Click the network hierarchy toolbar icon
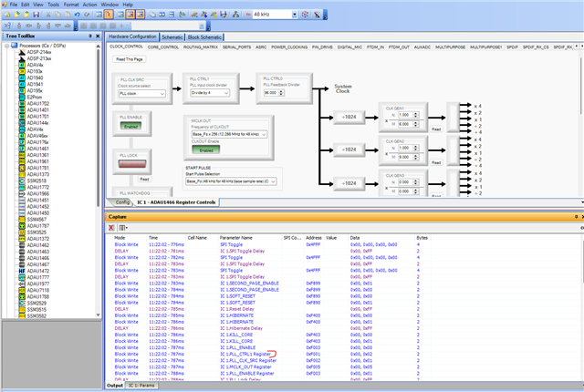 [x=235, y=15]
